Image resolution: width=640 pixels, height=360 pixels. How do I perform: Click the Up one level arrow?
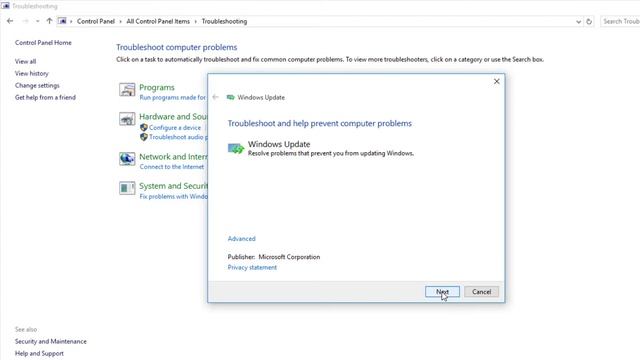[x=49, y=21]
